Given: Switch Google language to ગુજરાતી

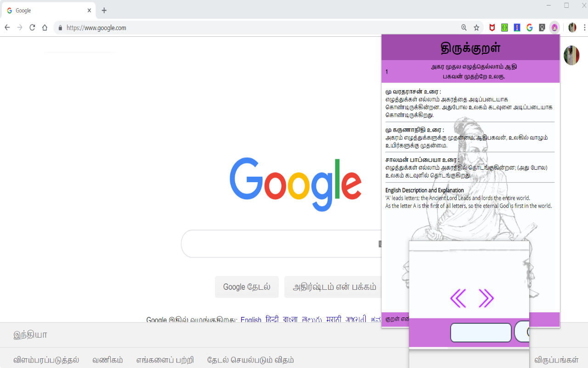Looking at the screenshot, I should point(356,320).
